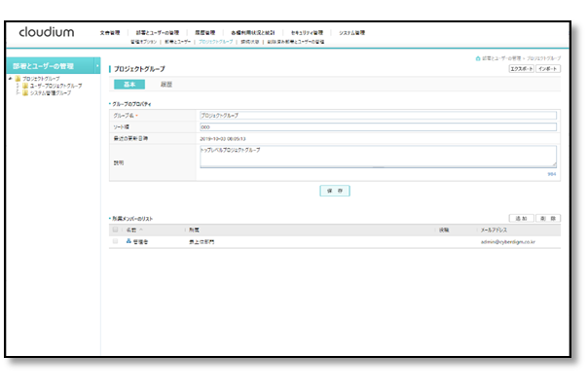Click the ユーザープロジェクトグループ folder icon
Screen dimensions: 588x391
[x=25, y=86]
